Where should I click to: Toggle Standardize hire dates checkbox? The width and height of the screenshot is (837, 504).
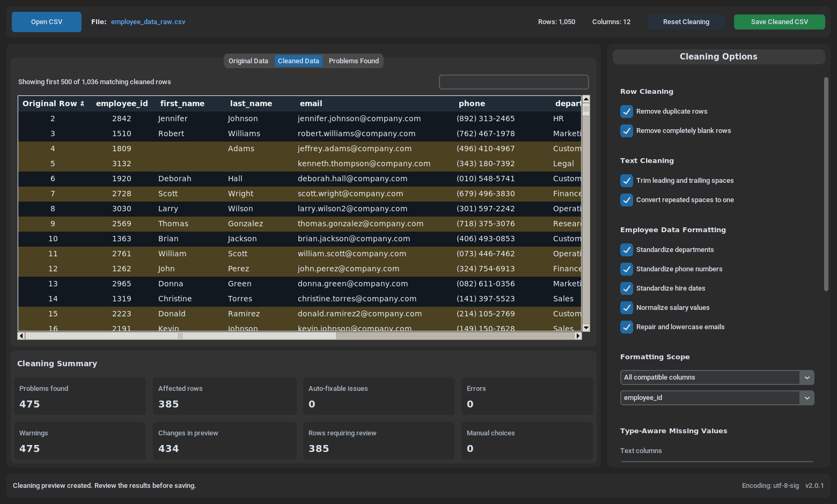(627, 288)
